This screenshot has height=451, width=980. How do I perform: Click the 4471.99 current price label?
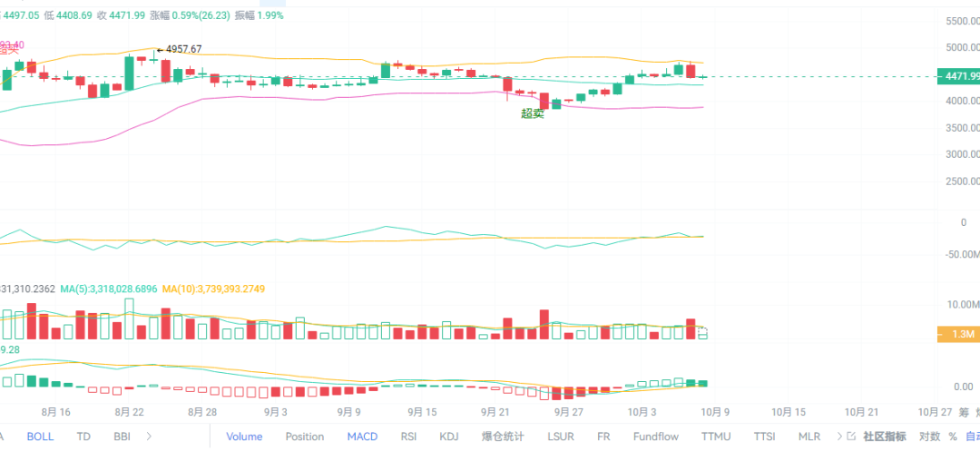point(962,76)
